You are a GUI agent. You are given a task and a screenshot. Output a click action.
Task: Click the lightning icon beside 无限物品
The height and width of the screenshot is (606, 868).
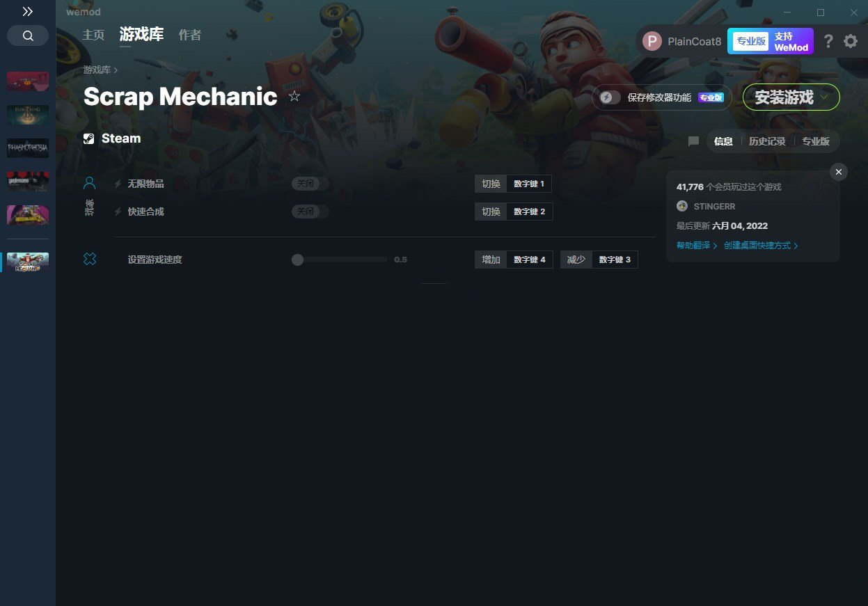118,184
